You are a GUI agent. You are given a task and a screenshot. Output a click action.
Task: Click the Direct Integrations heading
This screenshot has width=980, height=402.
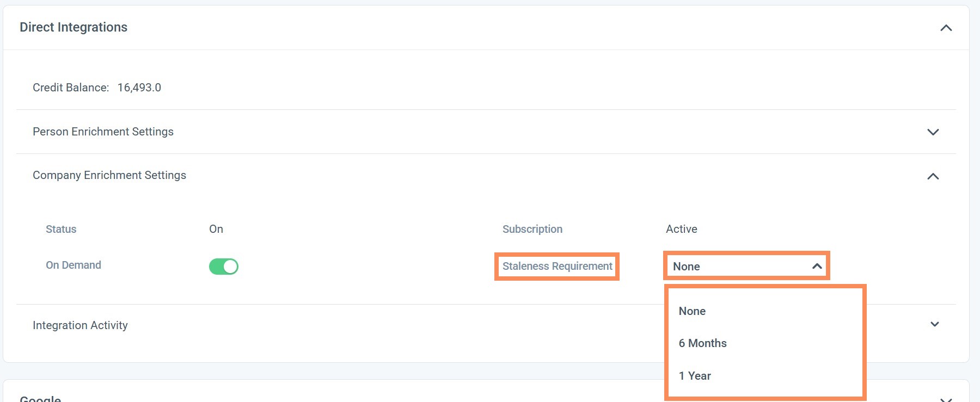point(73,27)
